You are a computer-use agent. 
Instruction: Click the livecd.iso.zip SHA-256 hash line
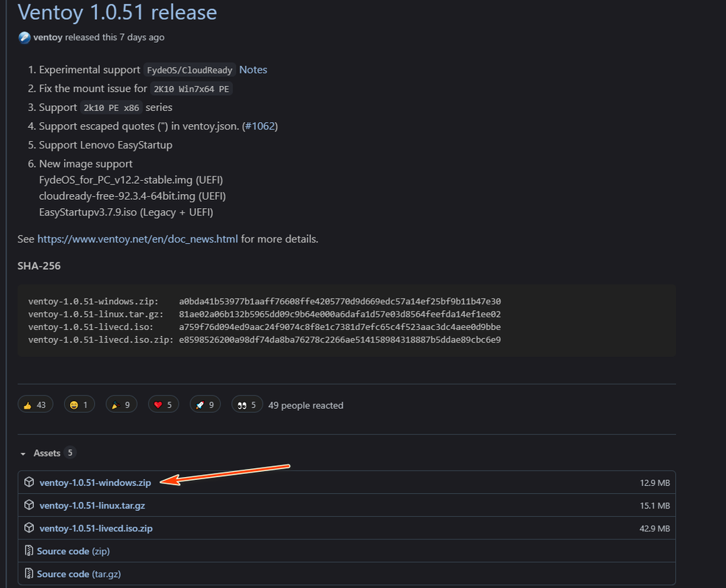tap(264, 340)
